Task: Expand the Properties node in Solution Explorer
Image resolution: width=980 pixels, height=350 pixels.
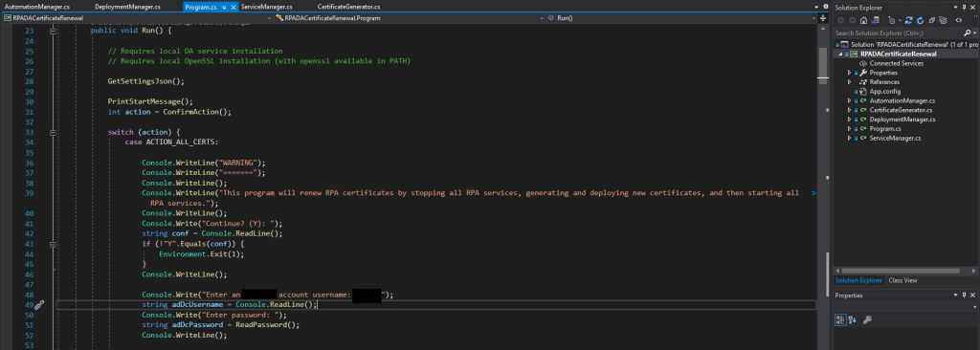Action: 849,73
